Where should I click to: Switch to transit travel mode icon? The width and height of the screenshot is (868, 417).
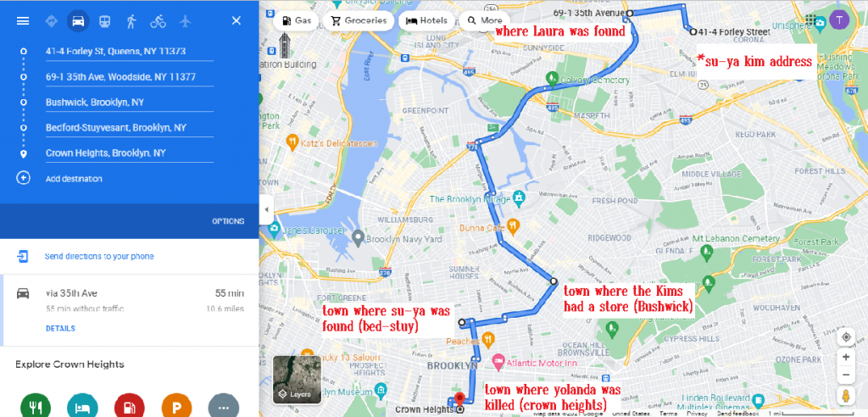(104, 21)
